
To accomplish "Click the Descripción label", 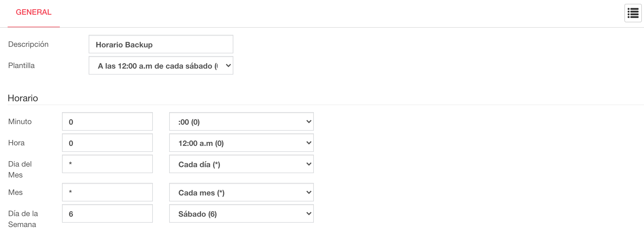I will click(28, 44).
